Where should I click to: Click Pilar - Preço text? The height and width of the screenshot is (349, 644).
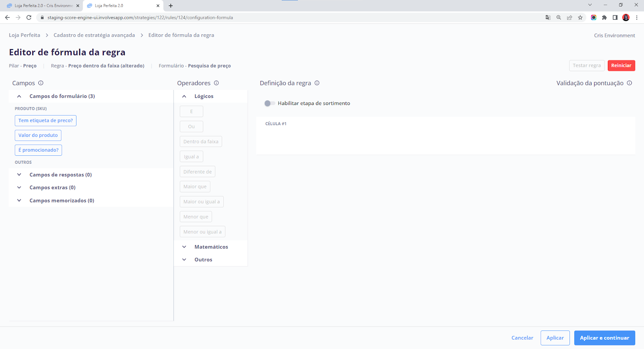(23, 66)
